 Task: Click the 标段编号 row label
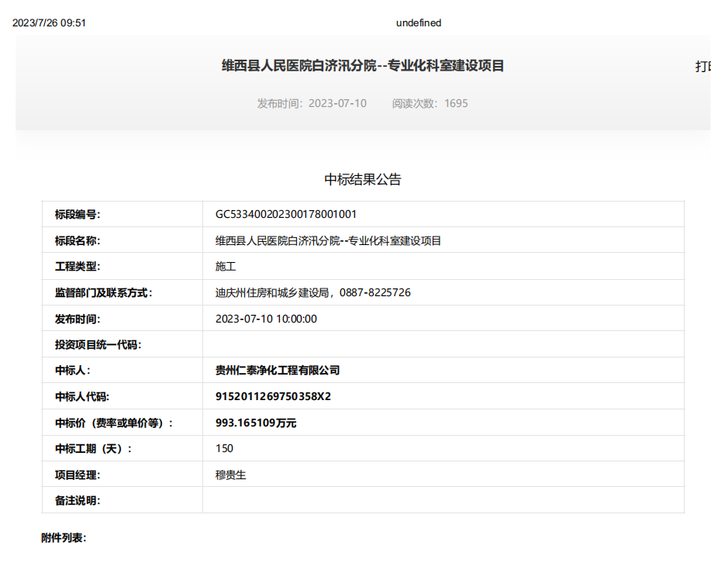tap(78, 215)
